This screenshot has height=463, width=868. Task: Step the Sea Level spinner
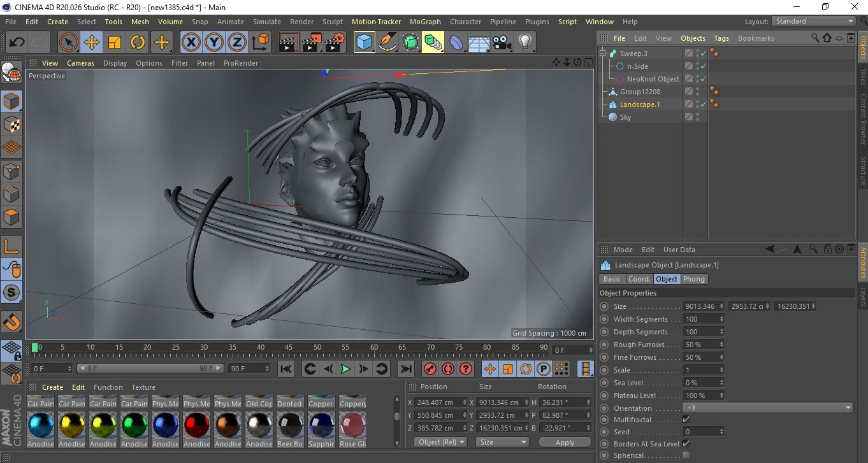721,383
